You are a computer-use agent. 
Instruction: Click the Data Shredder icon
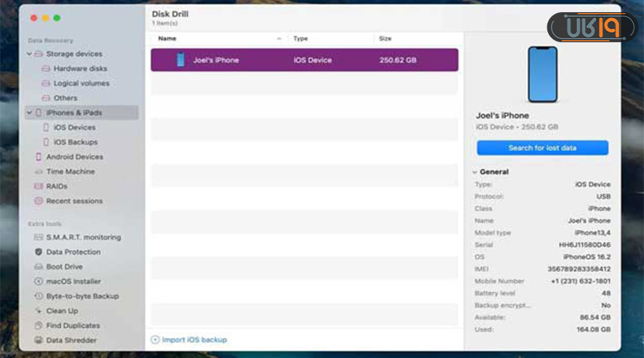[x=39, y=340]
